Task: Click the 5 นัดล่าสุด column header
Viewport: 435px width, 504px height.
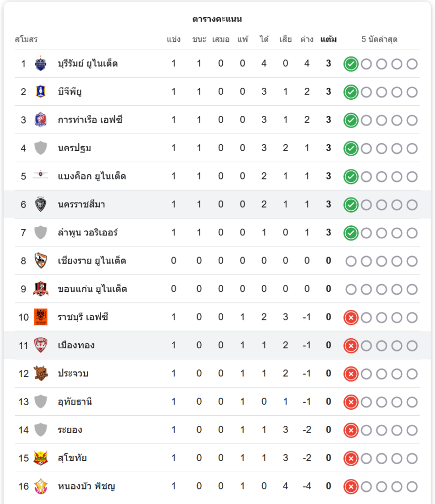Action: 380,39
